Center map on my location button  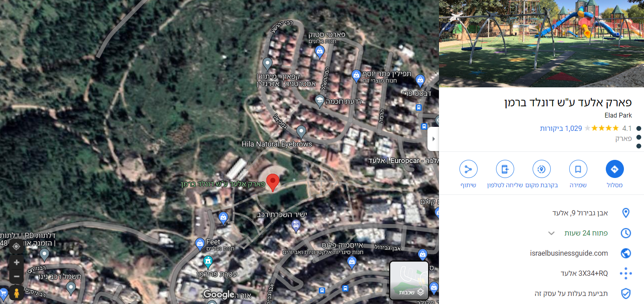16,246
